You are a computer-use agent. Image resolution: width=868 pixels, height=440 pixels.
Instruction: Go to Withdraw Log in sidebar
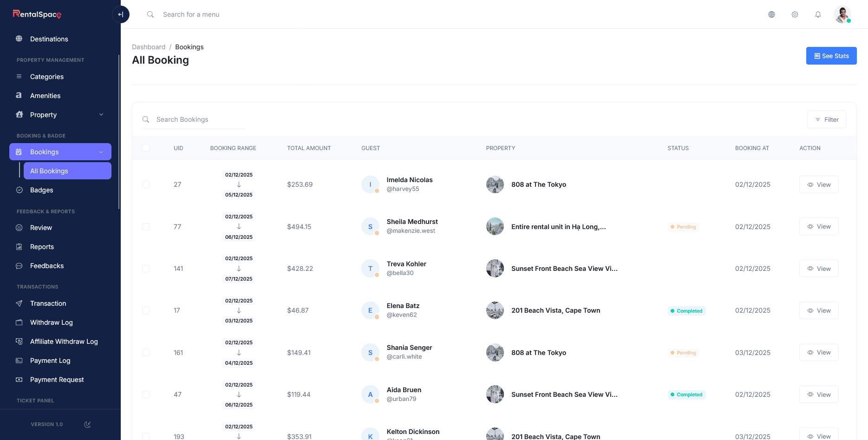click(x=51, y=322)
